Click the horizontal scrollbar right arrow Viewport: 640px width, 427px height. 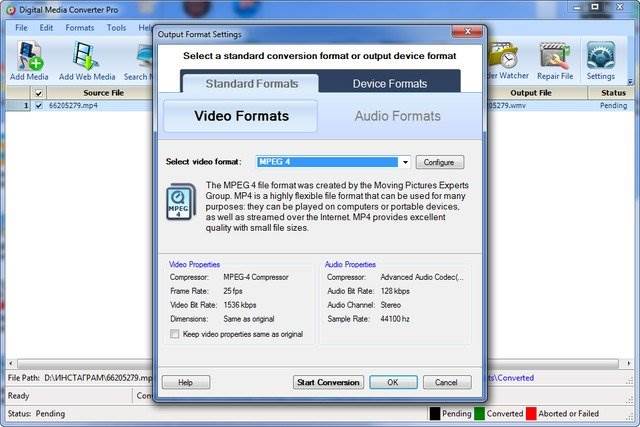point(629,363)
